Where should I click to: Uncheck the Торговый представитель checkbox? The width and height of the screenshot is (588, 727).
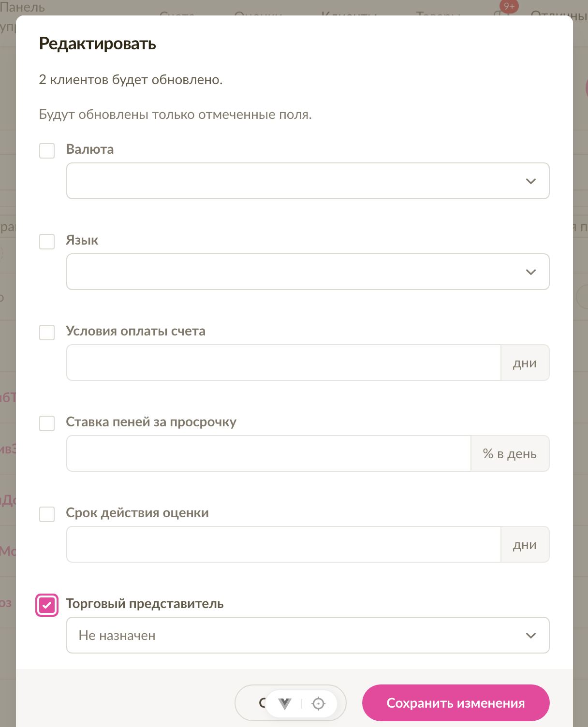pos(47,605)
